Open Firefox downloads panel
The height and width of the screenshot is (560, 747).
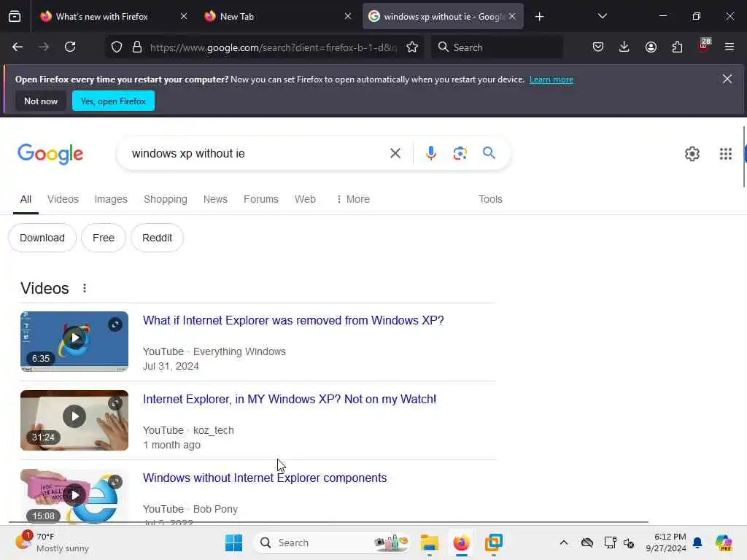point(624,47)
